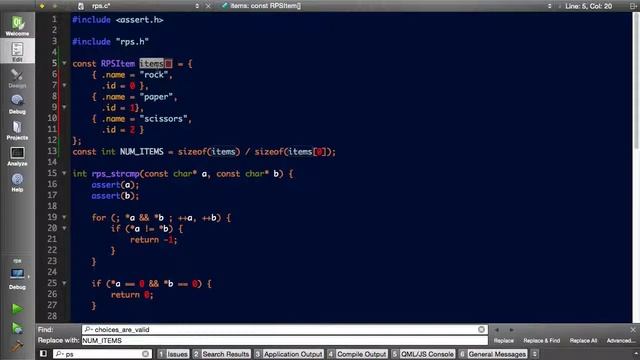Show the Application Output pane
Screen dimensions: 640x360
pyautogui.click(x=289, y=354)
